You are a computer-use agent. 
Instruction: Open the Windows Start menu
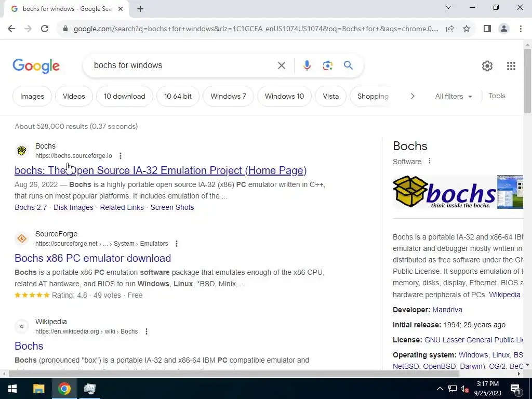[12, 389]
